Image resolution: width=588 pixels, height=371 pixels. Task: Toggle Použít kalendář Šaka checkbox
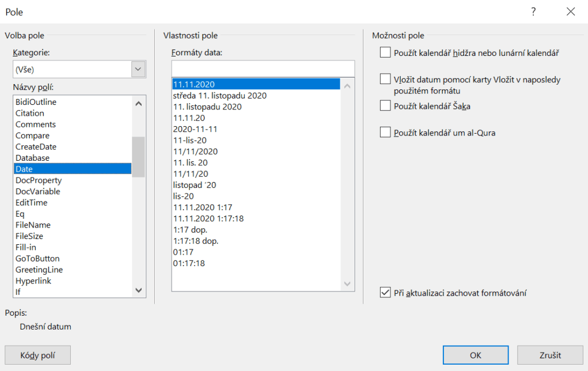tap(385, 105)
